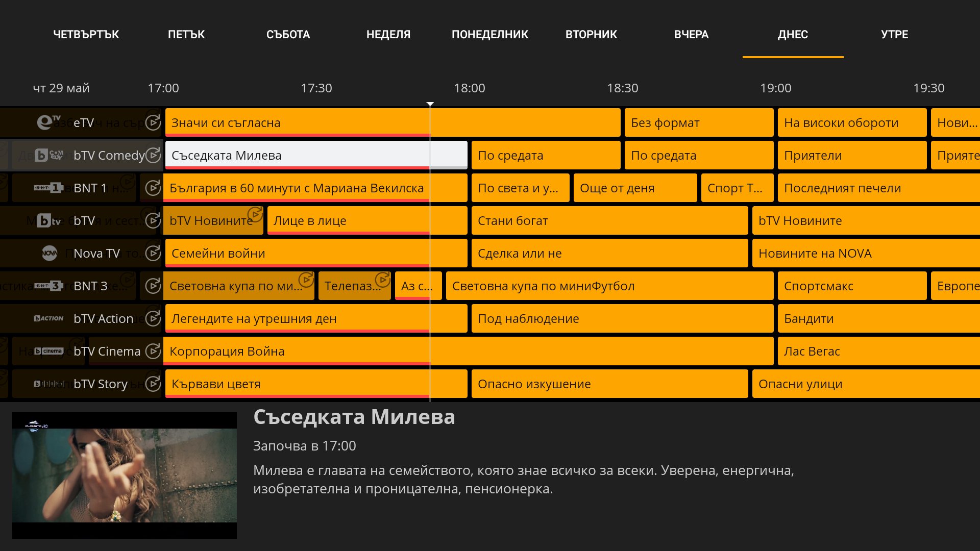Click the replay icon next to Nova TV

click(153, 253)
